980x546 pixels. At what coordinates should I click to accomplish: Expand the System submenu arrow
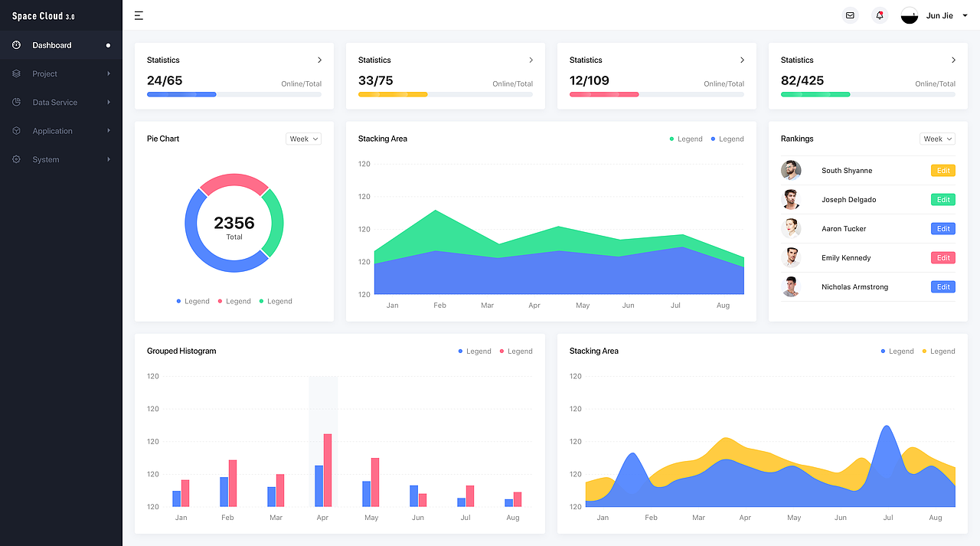tap(109, 159)
